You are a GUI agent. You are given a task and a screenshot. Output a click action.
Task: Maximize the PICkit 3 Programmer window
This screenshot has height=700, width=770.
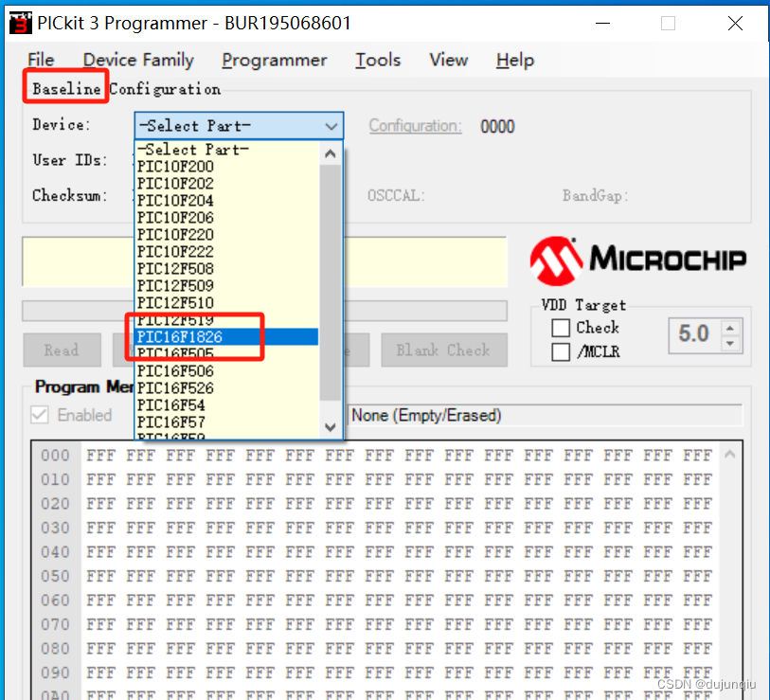668,23
